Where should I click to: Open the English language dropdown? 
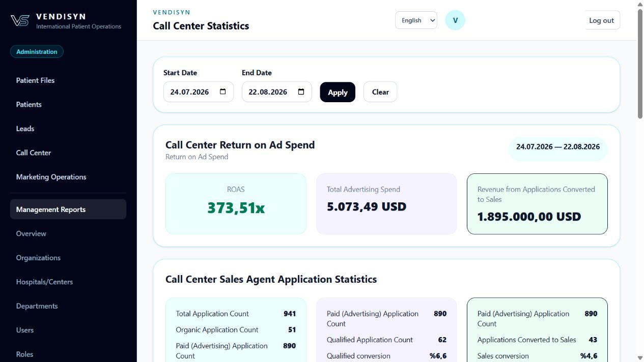[416, 20]
